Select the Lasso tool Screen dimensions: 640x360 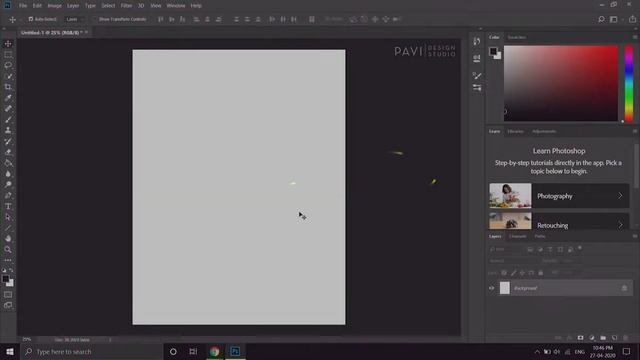click(8, 65)
